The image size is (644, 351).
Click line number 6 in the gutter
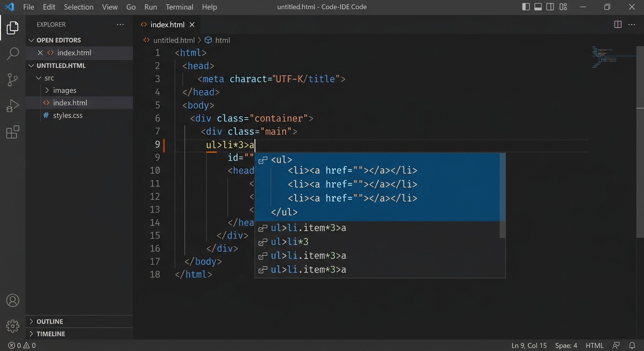[157, 118]
